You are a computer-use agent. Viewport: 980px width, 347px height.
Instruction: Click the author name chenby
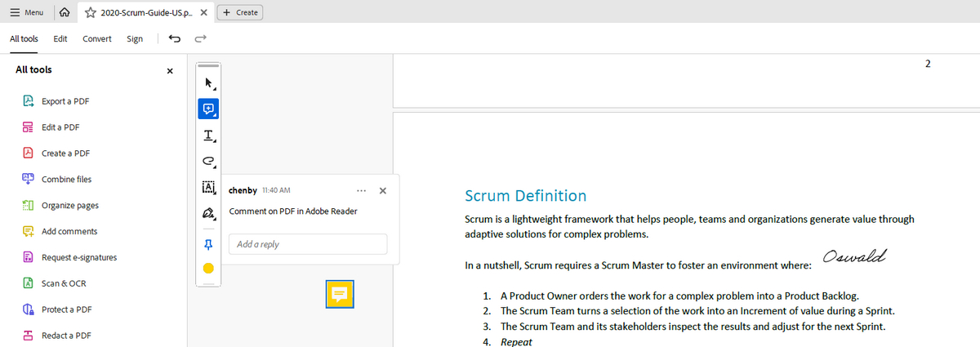pos(243,190)
